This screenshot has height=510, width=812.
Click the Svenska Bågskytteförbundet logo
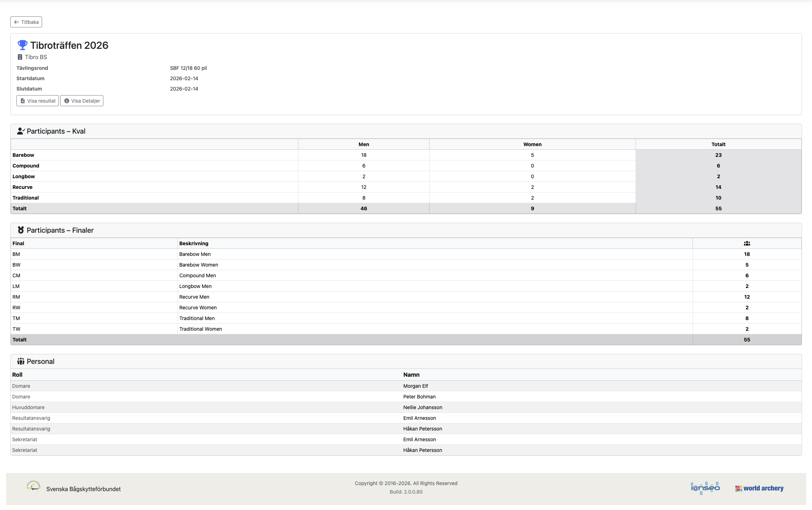coord(33,487)
